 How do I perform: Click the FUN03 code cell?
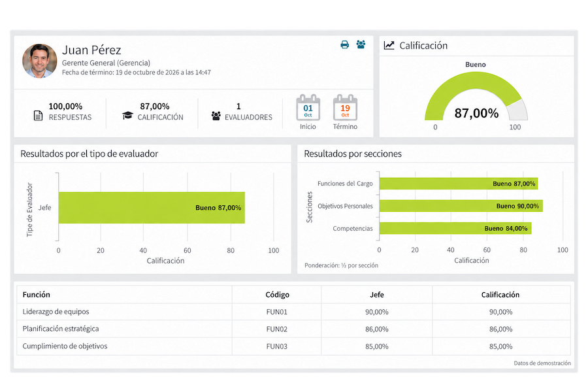point(277,346)
